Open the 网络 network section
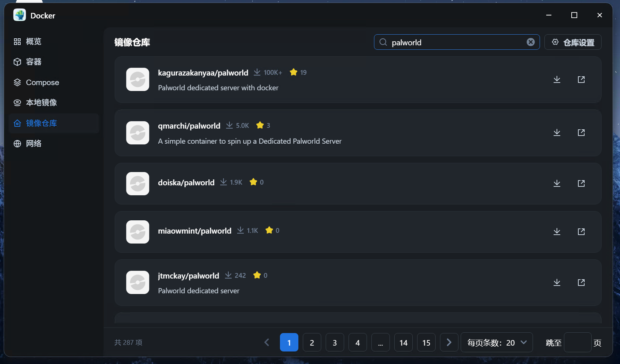The width and height of the screenshot is (620, 364). (54, 144)
